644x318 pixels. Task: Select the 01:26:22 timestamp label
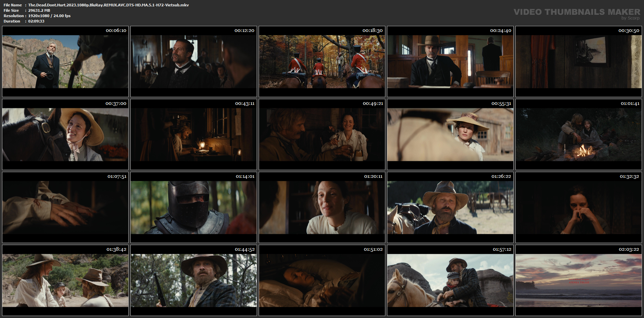click(501, 176)
